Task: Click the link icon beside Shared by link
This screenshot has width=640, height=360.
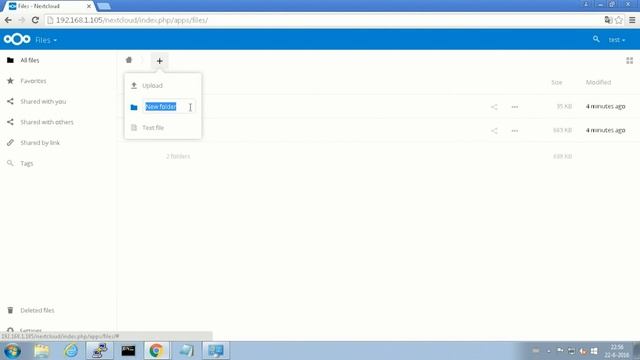Action: click(10, 142)
